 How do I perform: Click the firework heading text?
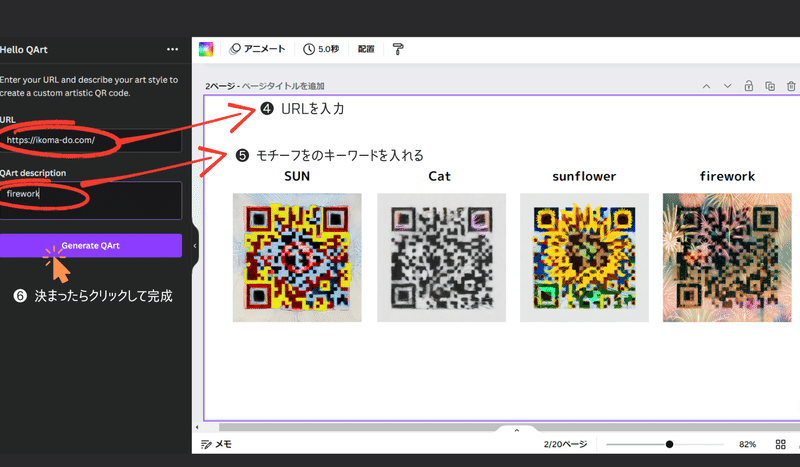point(727,176)
